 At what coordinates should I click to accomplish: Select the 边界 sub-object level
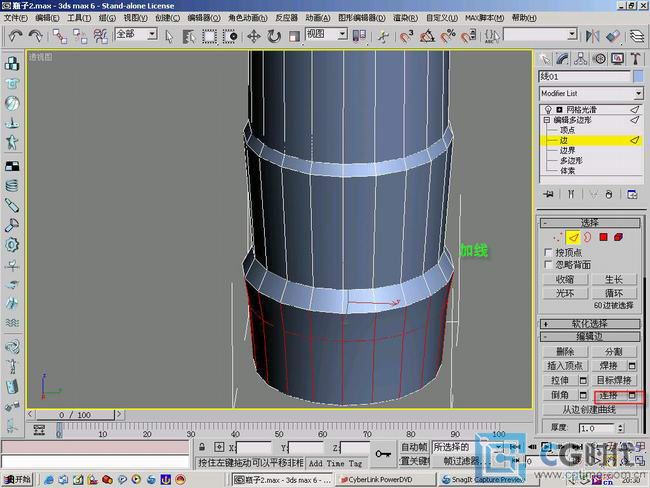pos(567,151)
